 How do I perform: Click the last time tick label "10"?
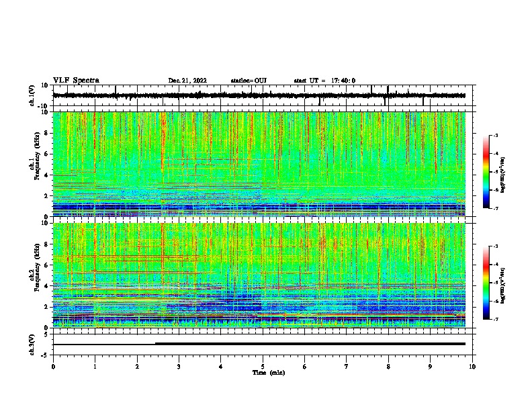pyautogui.click(x=472, y=367)
